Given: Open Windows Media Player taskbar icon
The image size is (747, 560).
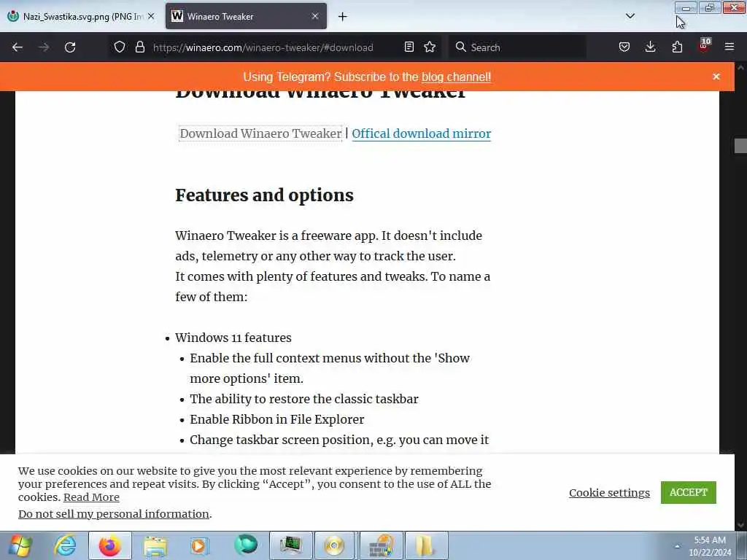Looking at the screenshot, I should point(200,545).
